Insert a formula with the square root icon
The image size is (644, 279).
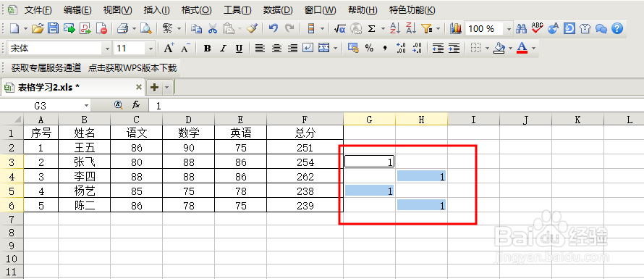[339, 28]
